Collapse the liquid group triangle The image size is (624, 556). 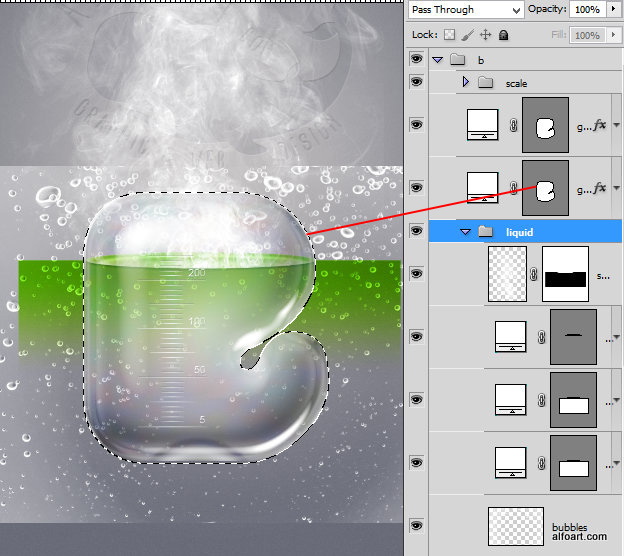[466, 232]
